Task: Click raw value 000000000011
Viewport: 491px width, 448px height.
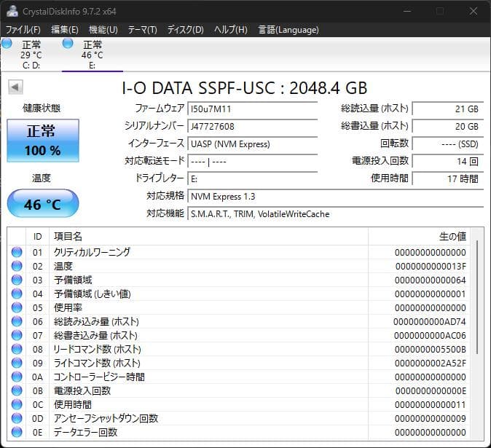Action: point(431,404)
